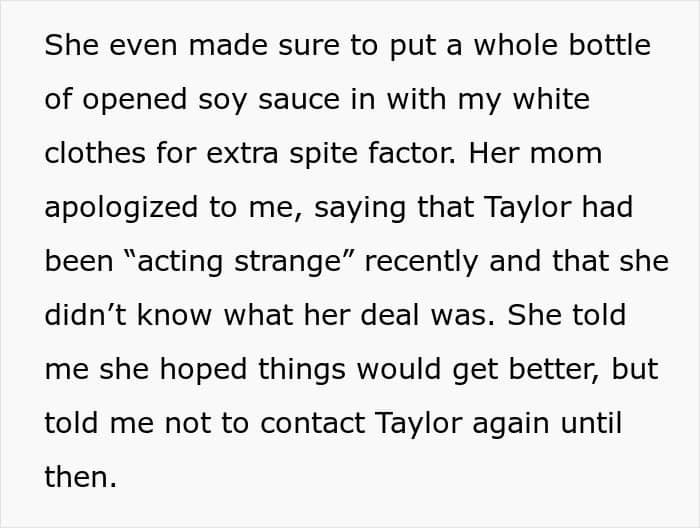Click the word "didn't" in sixth line
700x528 pixels.
point(85,314)
